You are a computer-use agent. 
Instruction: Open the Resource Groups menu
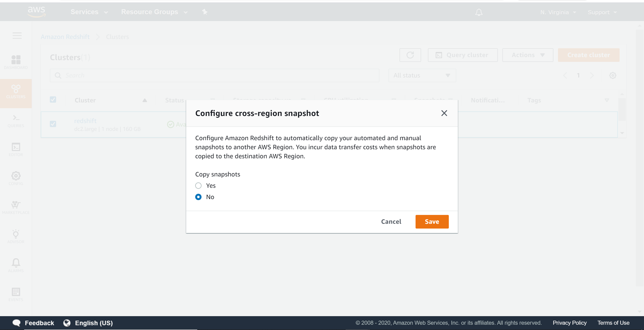pyautogui.click(x=154, y=12)
